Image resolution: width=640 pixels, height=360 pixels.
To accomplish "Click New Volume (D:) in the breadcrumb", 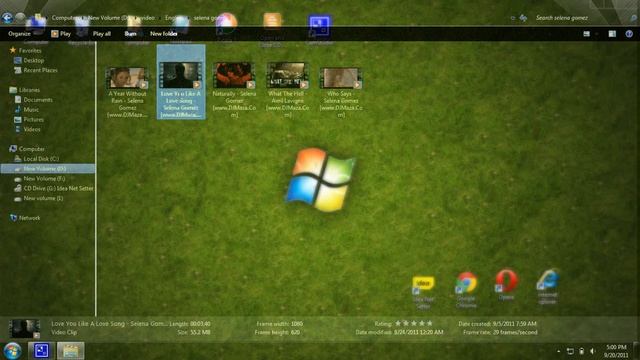I will (x=109, y=18).
